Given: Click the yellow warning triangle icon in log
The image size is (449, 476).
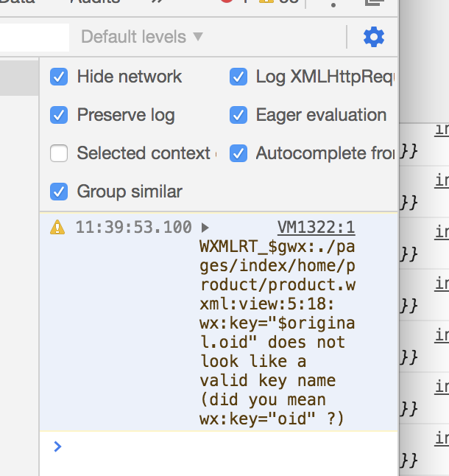Looking at the screenshot, I should pyautogui.click(x=57, y=228).
